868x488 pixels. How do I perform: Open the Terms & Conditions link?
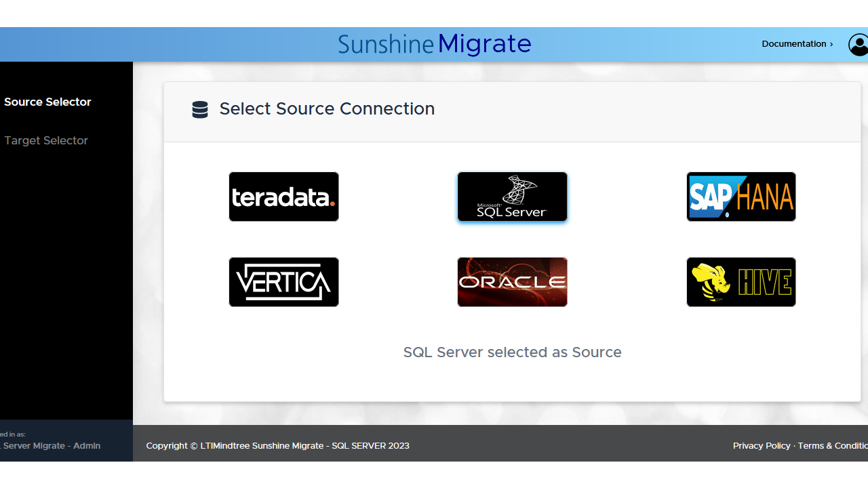pyautogui.click(x=833, y=445)
